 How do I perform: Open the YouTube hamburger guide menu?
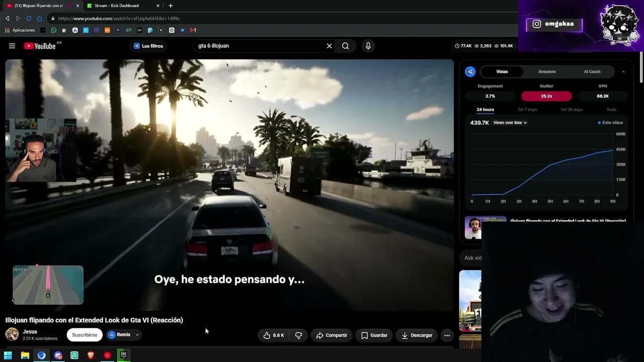click(x=12, y=46)
